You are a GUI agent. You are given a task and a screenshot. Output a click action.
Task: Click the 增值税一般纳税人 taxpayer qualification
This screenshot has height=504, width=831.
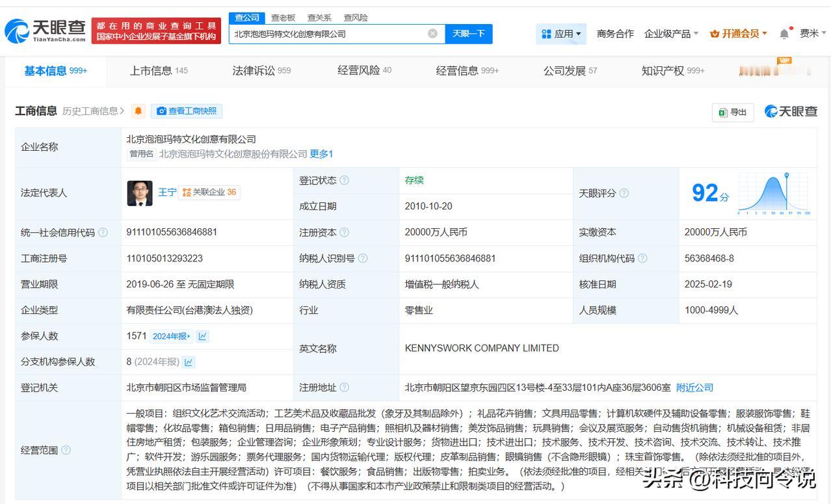coord(442,284)
